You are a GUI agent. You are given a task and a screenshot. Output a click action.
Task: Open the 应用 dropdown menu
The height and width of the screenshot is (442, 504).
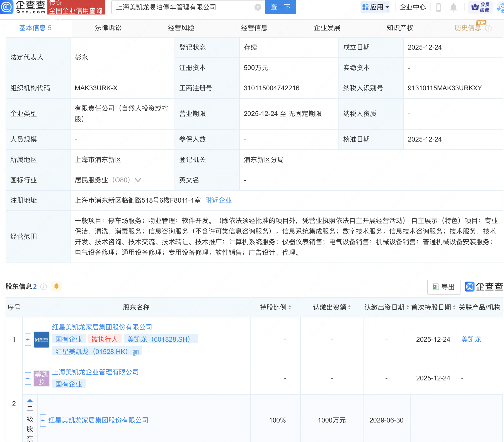tap(375, 7)
